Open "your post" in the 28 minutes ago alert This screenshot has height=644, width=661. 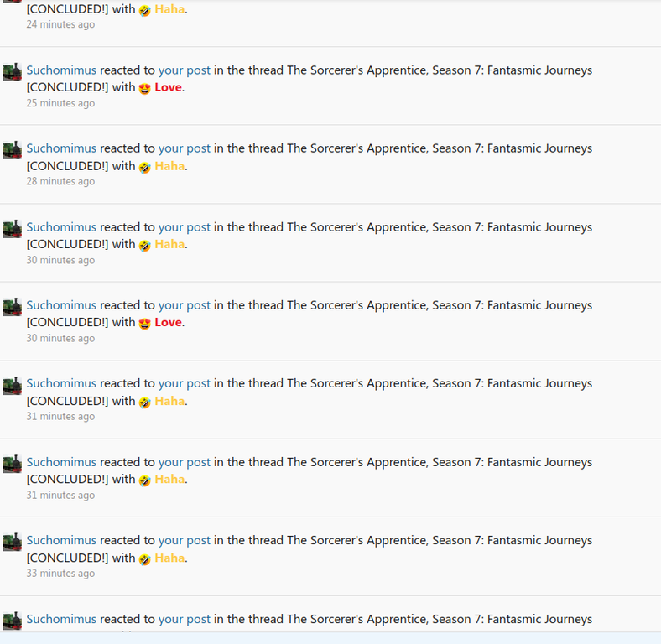[185, 148]
